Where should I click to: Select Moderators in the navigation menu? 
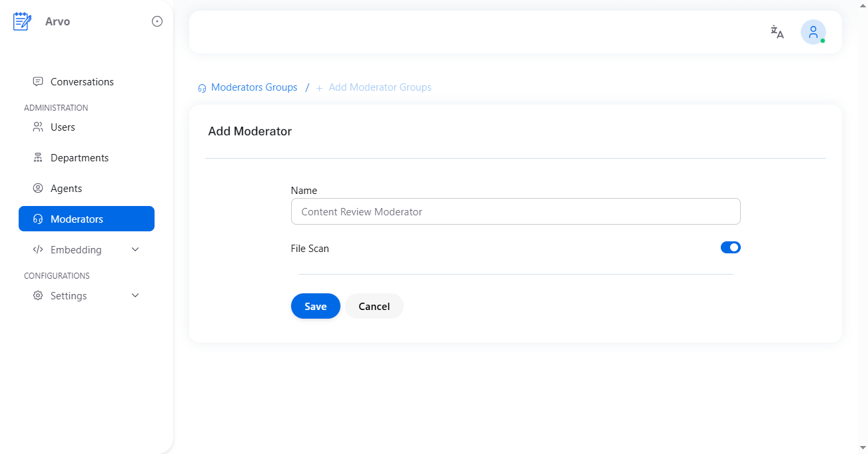pos(77,219)
